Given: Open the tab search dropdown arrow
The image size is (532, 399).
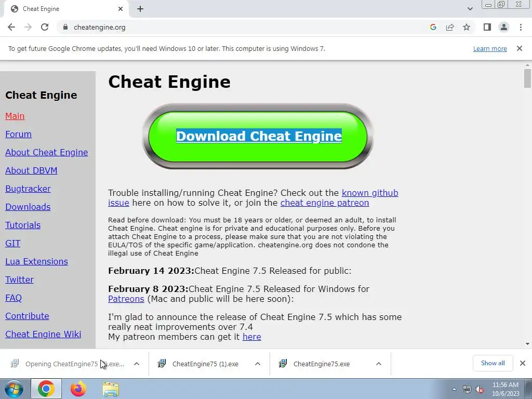Looking at the screenshot, I should pos(470,9).
